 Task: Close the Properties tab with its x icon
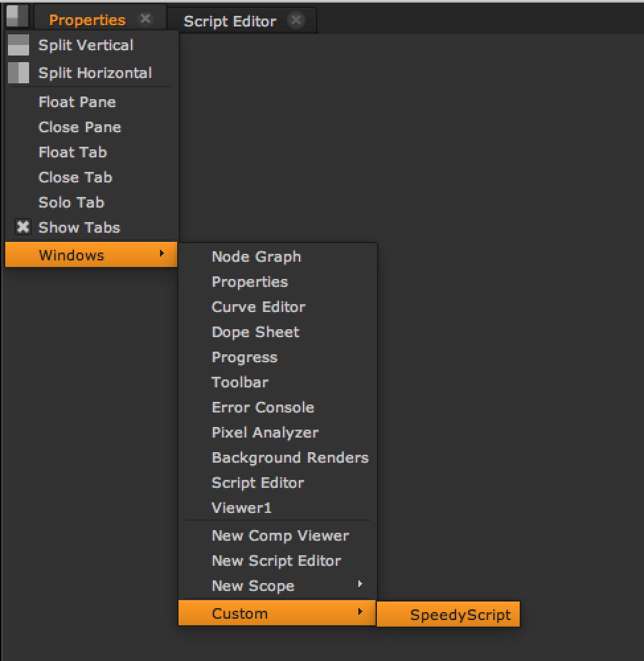coord(145,19)
